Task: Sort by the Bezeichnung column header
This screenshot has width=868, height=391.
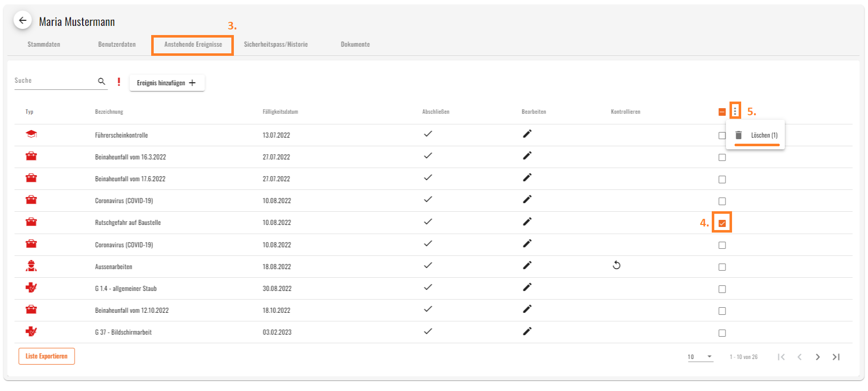Action: click(x=109, y=112)
